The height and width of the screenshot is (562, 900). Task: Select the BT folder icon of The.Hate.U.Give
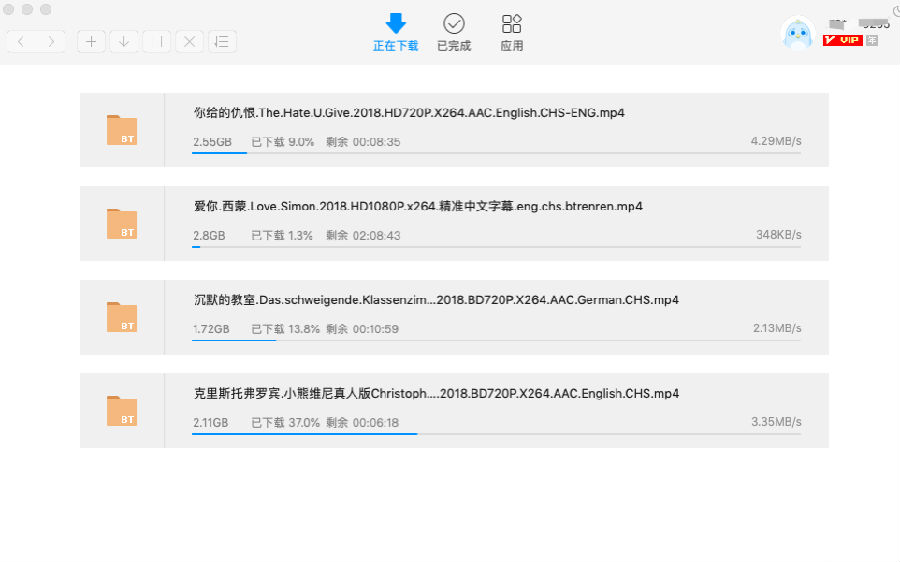(122, 130)
